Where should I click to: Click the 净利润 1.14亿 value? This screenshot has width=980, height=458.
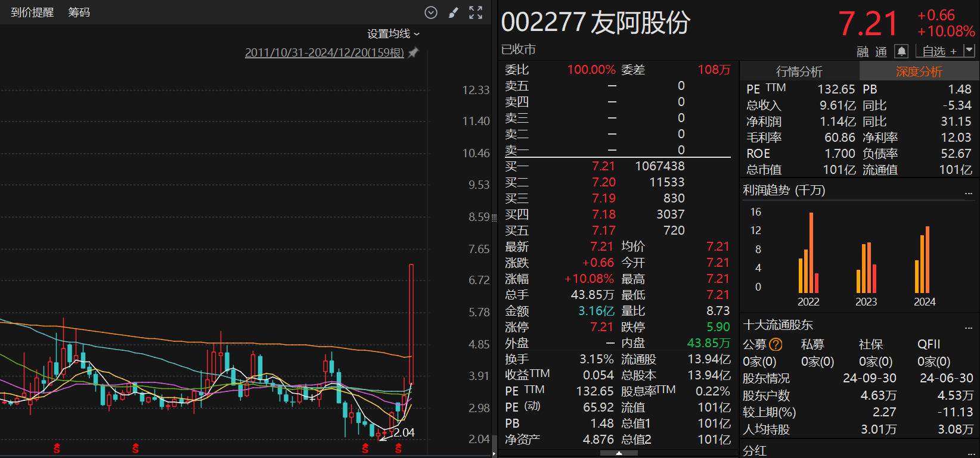click(x=838, y=121)
